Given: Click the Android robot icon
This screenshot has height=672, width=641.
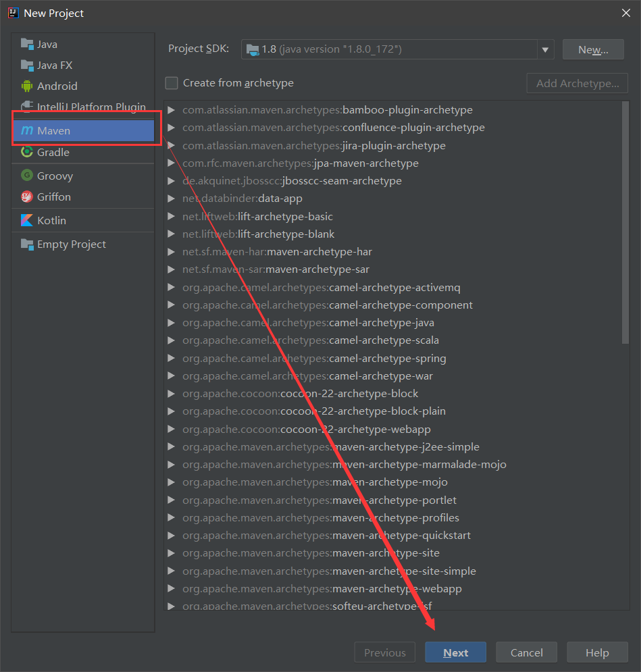Looking at the screenshot, I should (27, 86).
